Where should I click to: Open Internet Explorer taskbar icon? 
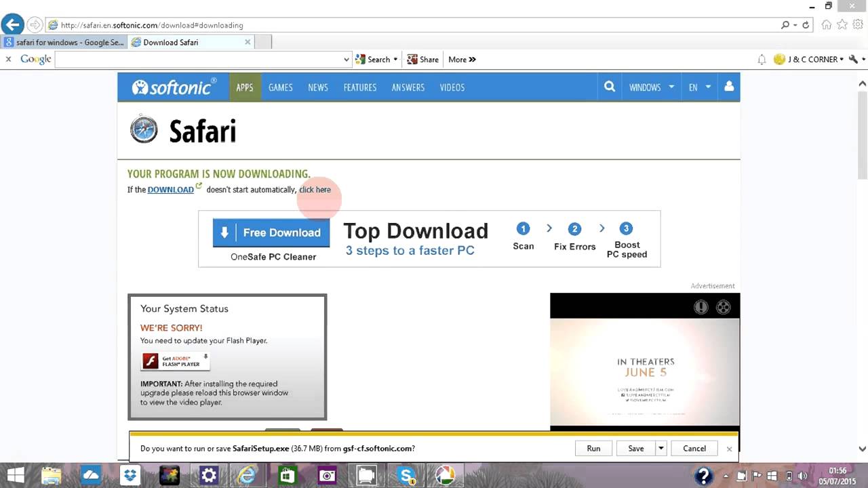click(x=247, y=475)
